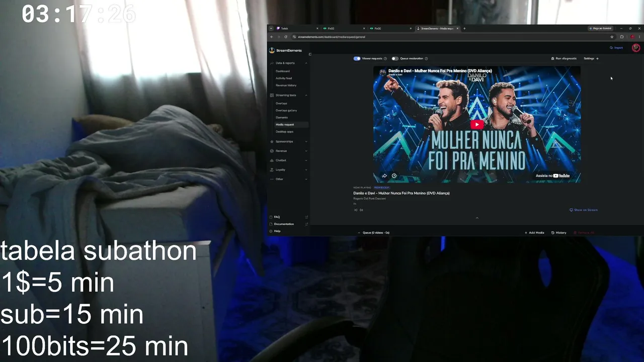Expand the Chatbot section

pyautogui.click(x=289, y=160)
